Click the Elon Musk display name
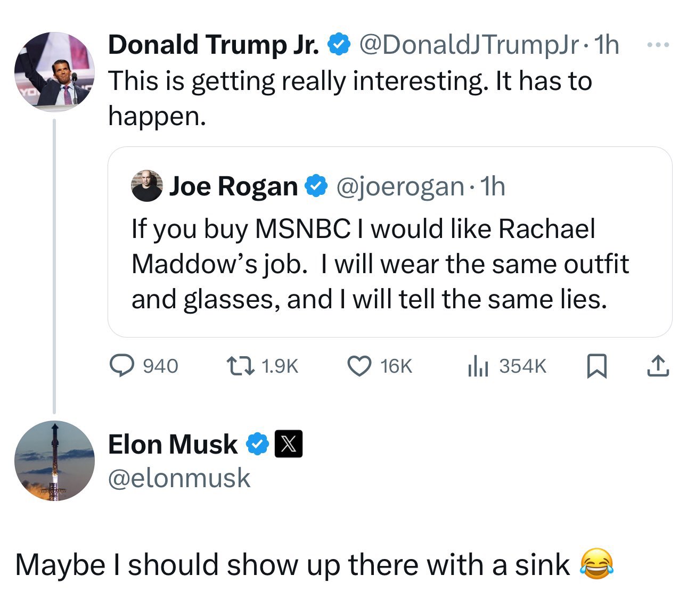The image size is (687, 616). coord(173,444)
